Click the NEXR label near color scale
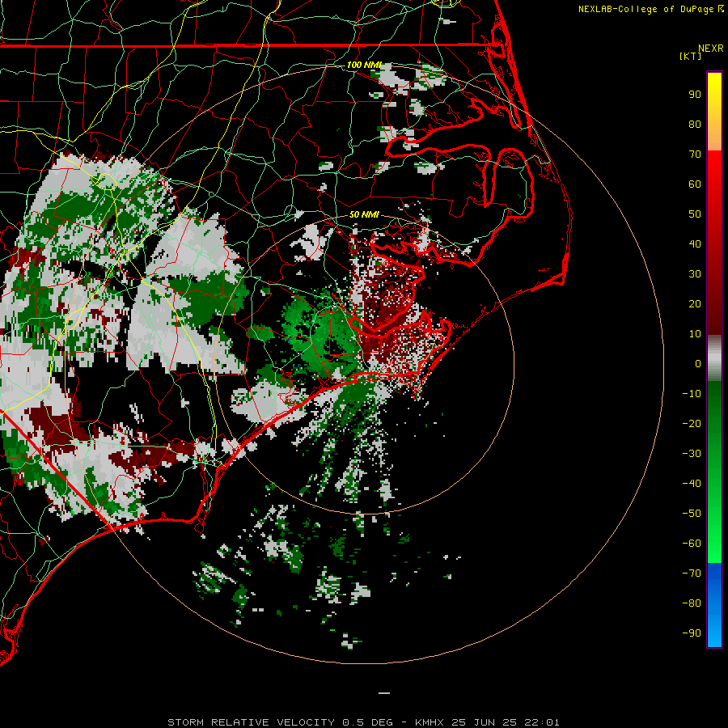This screenshot has height=728, width=728. click(711, 49)
